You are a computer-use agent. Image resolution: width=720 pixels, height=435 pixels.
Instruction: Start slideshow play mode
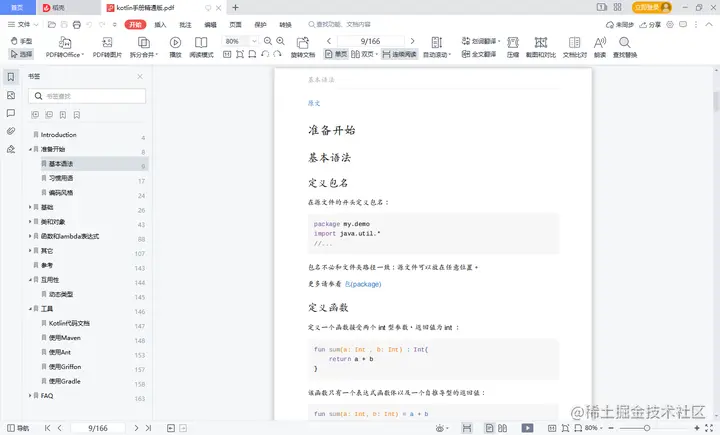coord(175,47)
